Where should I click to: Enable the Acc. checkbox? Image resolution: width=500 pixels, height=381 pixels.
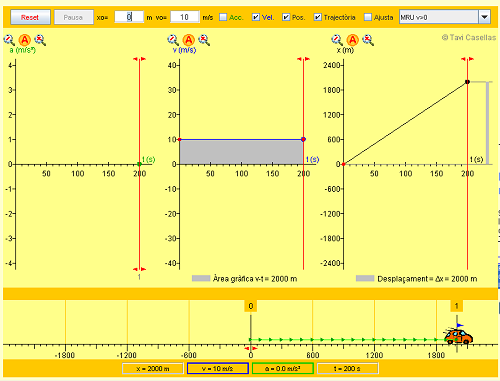click(x=223, y=17)
